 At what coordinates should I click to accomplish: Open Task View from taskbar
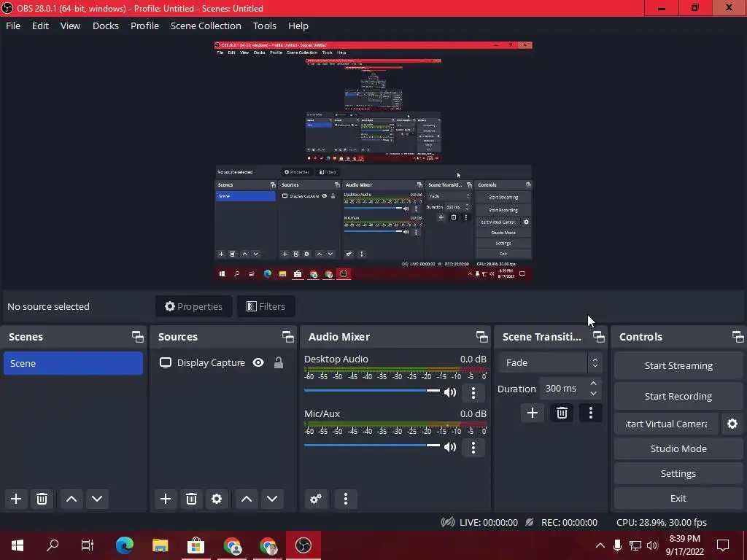click(x=88, y=545)
